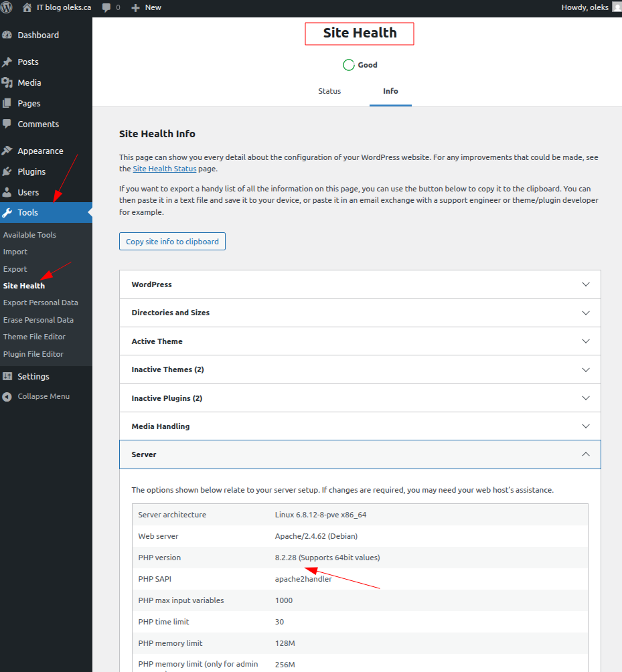Click the Site Health Info heading

(157, 134)
